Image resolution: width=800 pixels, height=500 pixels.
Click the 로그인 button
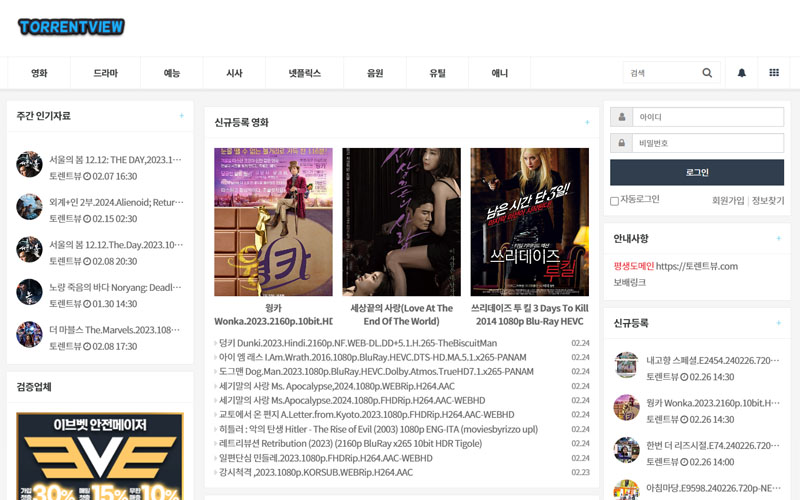point(697,172)
